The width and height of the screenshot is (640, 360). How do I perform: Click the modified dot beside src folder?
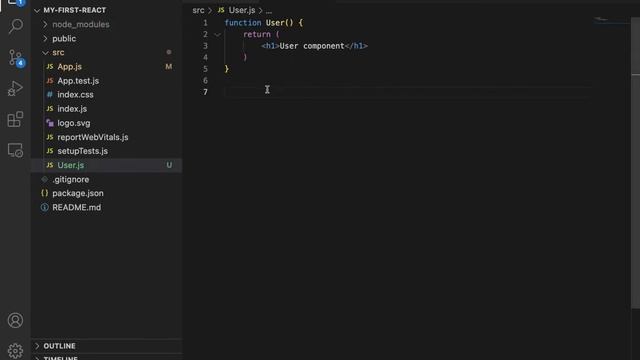[x=169, y=52]
